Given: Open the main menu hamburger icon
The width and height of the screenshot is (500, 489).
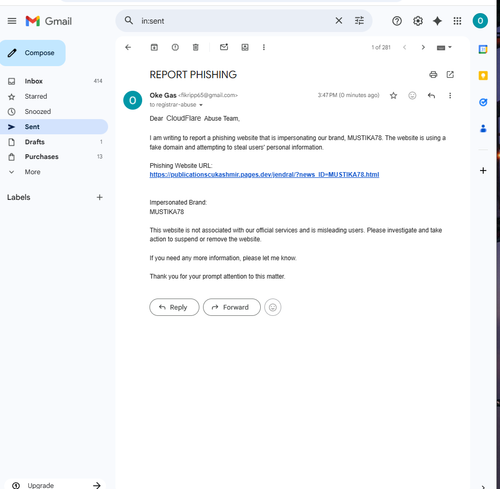Looking at the screenshot, I should (12, 21).
